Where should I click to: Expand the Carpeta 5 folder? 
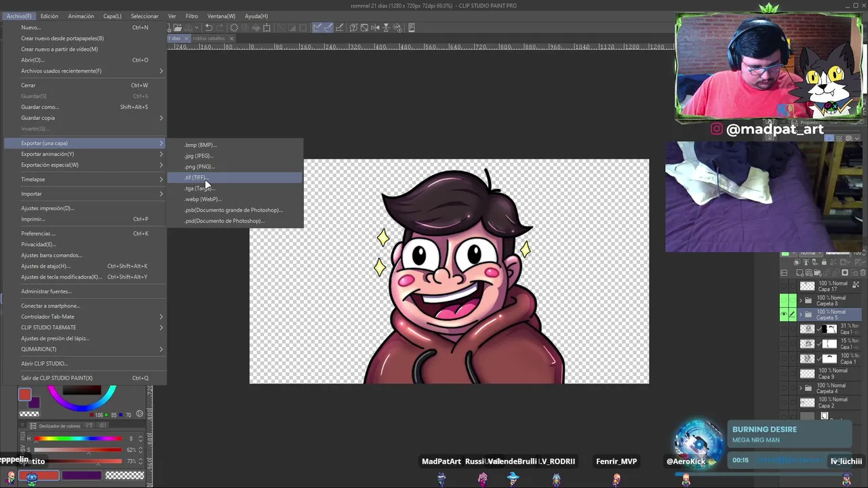[x=800, y=315]
